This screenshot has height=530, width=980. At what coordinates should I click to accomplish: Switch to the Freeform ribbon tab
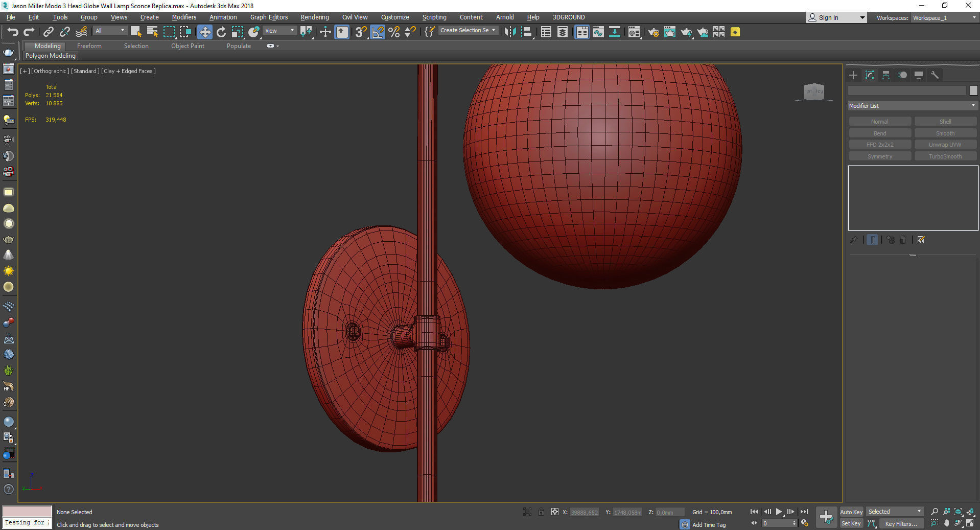(89, 46)
